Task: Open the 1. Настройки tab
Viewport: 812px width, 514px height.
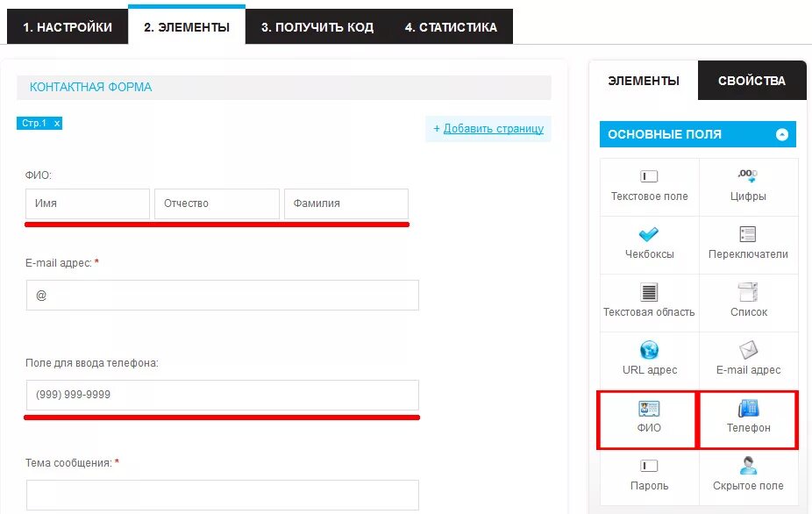Action: (68, 27)
